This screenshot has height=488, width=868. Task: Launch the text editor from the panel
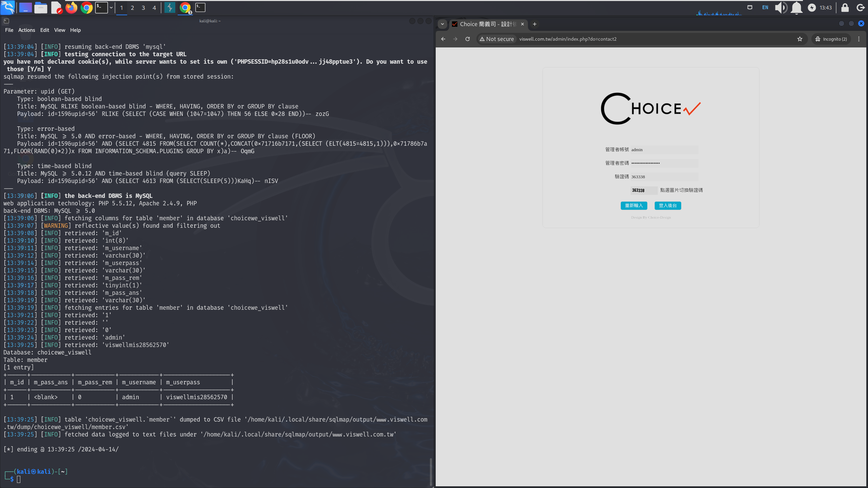click(56, 7)
